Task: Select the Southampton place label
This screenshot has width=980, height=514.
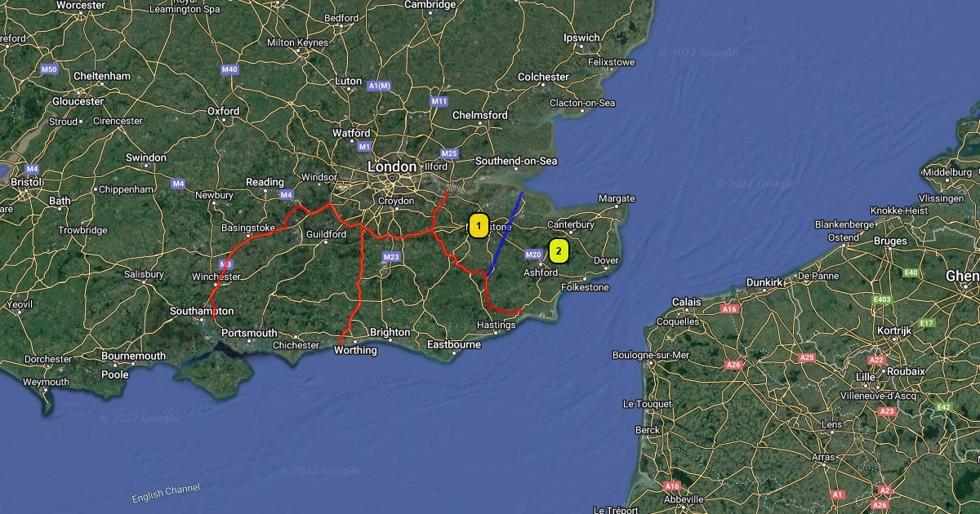Action: [202, 311]
